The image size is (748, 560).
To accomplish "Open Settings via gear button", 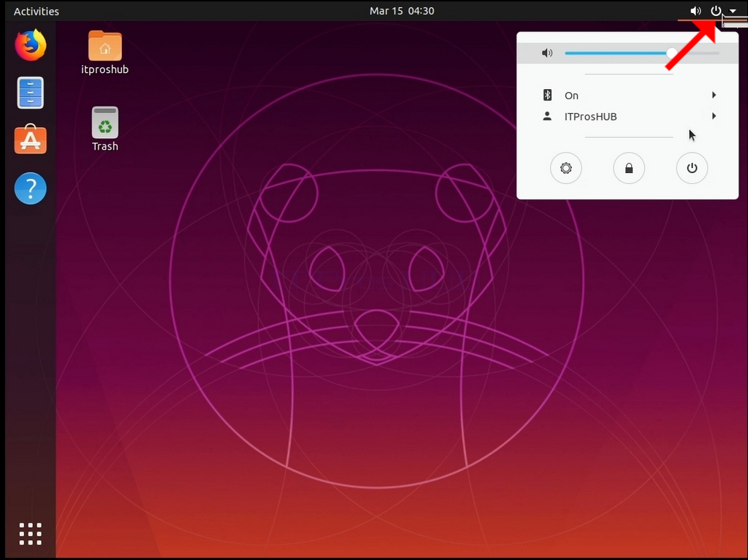I will point(566,168).
